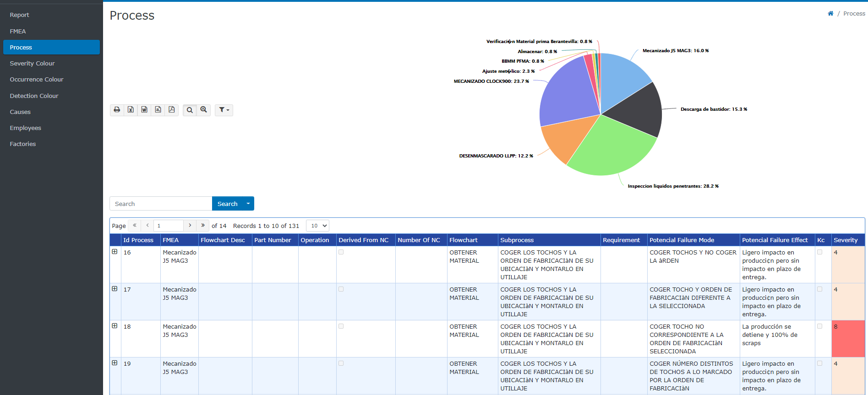The width and height of the screenshot is (868, 395).
Task: Jump to first page of records
Action: pyautogui.click(x=134, y=225)
